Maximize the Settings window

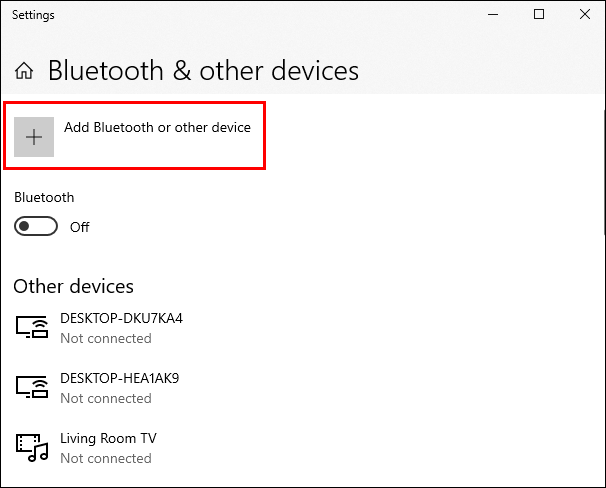539,15
